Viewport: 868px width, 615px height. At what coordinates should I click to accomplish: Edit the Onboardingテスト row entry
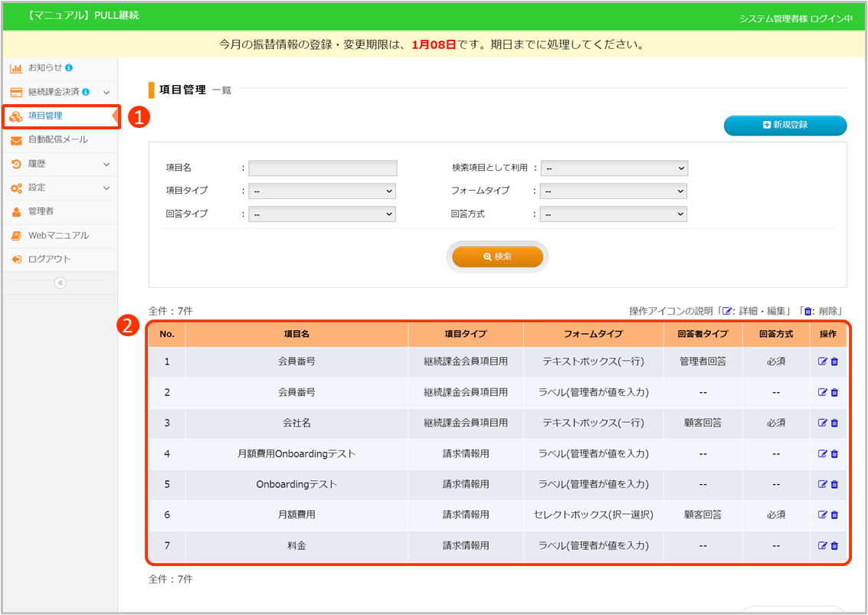[x=823, y=484]
